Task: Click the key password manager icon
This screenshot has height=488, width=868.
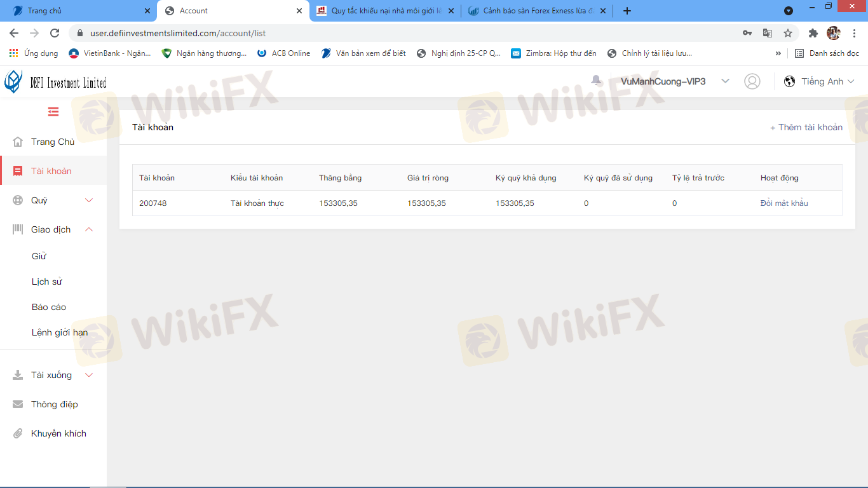Action: (747, 33)
